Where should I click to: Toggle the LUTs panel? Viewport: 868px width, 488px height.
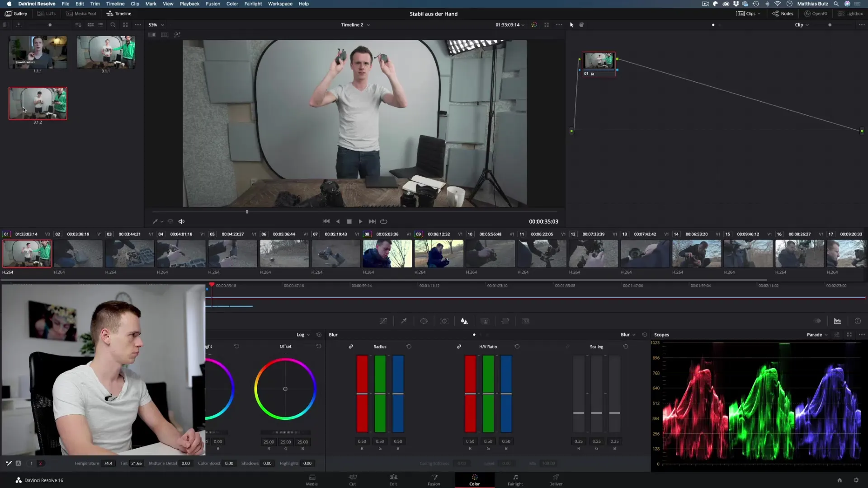[47, 14]
